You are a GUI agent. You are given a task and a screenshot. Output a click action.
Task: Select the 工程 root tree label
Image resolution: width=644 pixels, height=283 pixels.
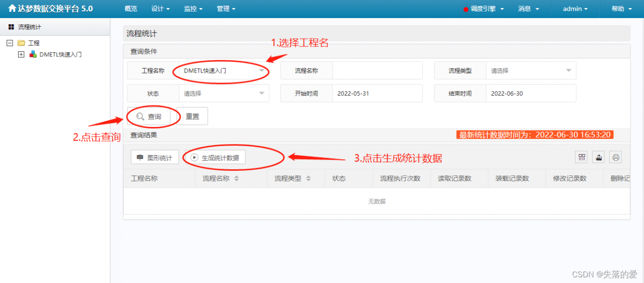[x=34, y=43]
